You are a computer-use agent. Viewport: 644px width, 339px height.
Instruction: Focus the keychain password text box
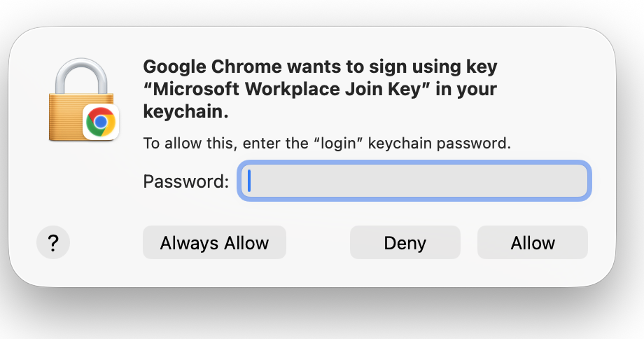414,181
